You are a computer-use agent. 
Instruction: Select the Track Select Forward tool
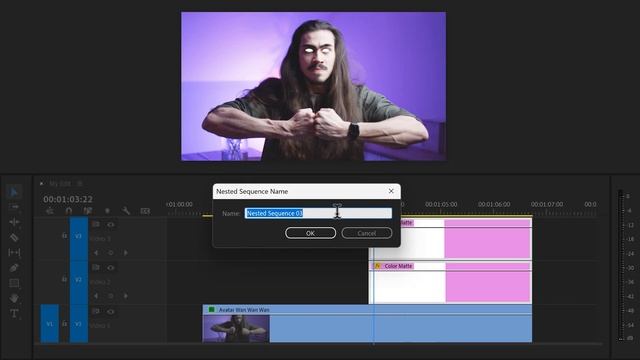tap(14, 207)
